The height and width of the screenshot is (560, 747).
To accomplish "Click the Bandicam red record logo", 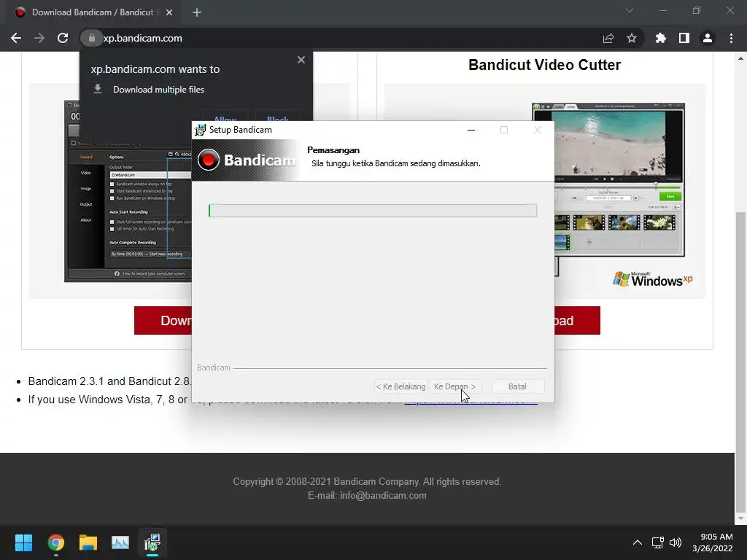I will point(208,160).
